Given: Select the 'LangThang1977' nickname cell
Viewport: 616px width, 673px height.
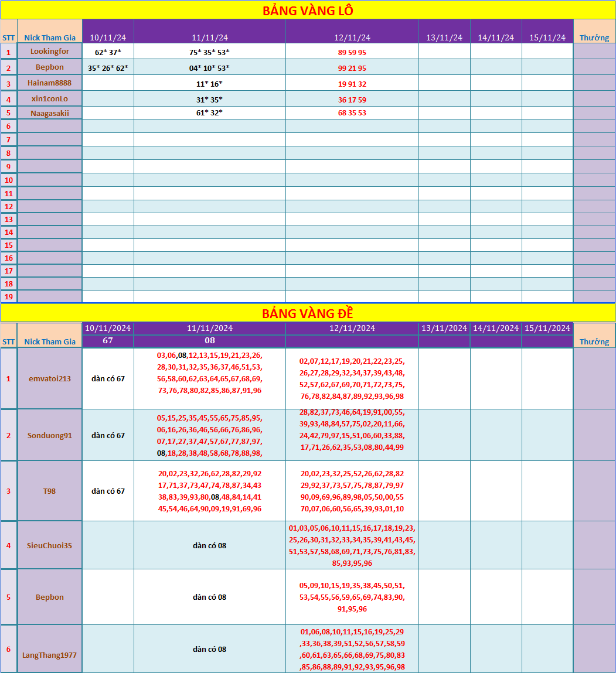Looking at the screenshot, I should coord(50,649).
